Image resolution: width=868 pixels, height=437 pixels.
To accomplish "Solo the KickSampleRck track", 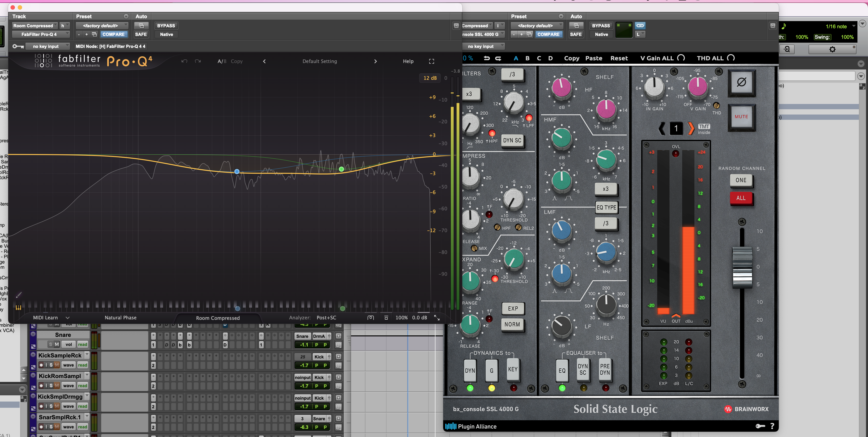I will tap(51, 365).
